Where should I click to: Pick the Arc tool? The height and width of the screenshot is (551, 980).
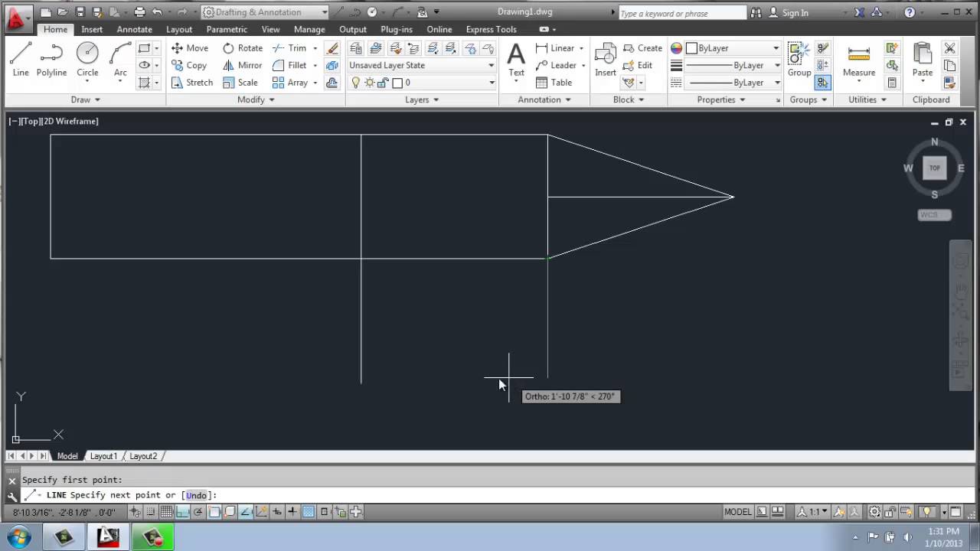(x=120, y=60)
